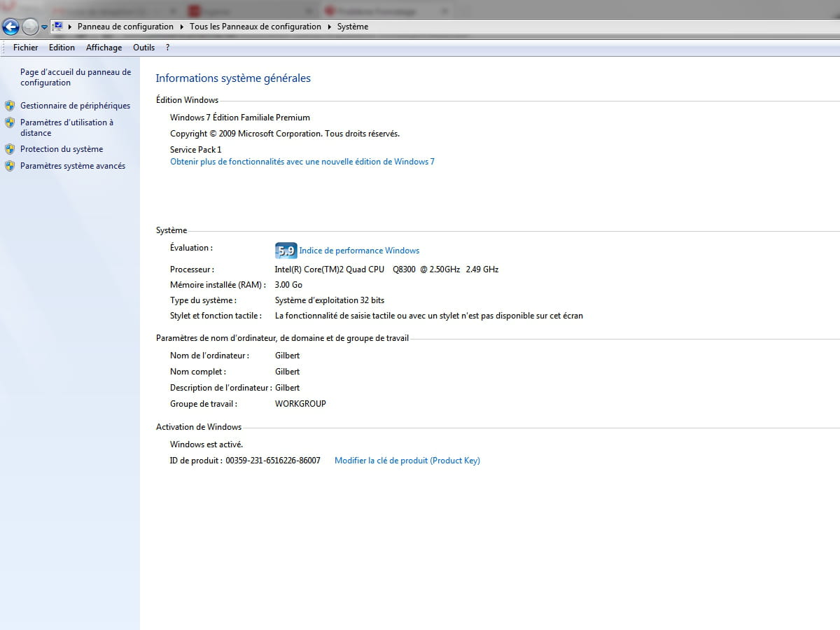Click the Intel Core 2 Quad processor value
The height and width of the screenshot is (630, 840).
pos(386,269)
